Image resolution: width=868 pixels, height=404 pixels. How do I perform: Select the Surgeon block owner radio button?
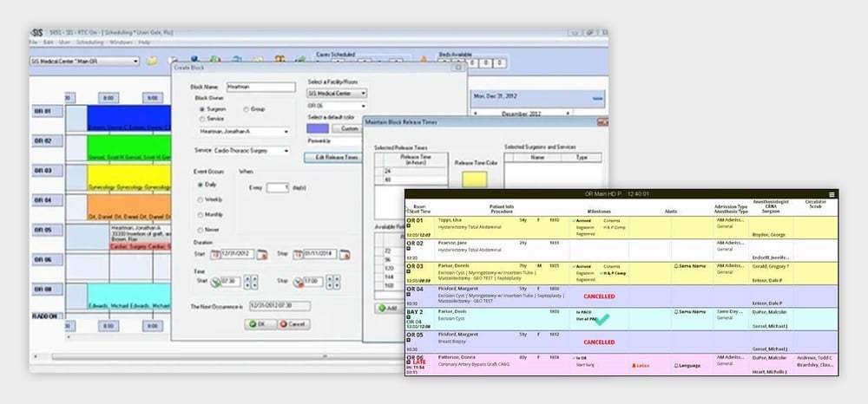click(x=202, y=109)
